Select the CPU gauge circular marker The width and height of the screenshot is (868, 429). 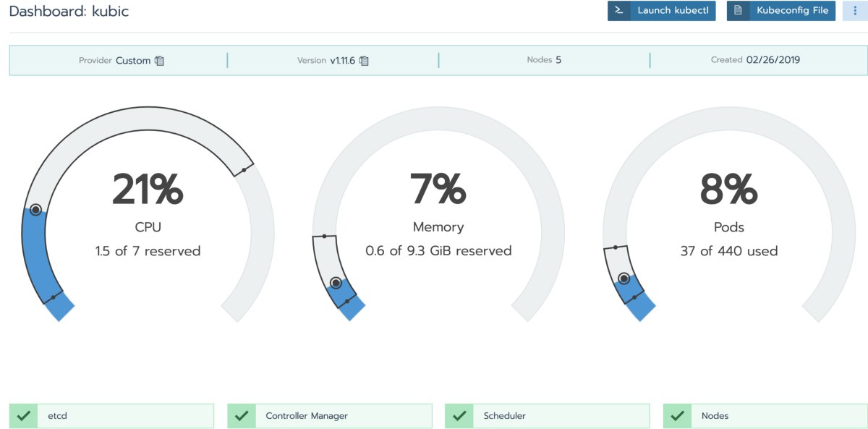pyautogui.click(x=35, y=210)
